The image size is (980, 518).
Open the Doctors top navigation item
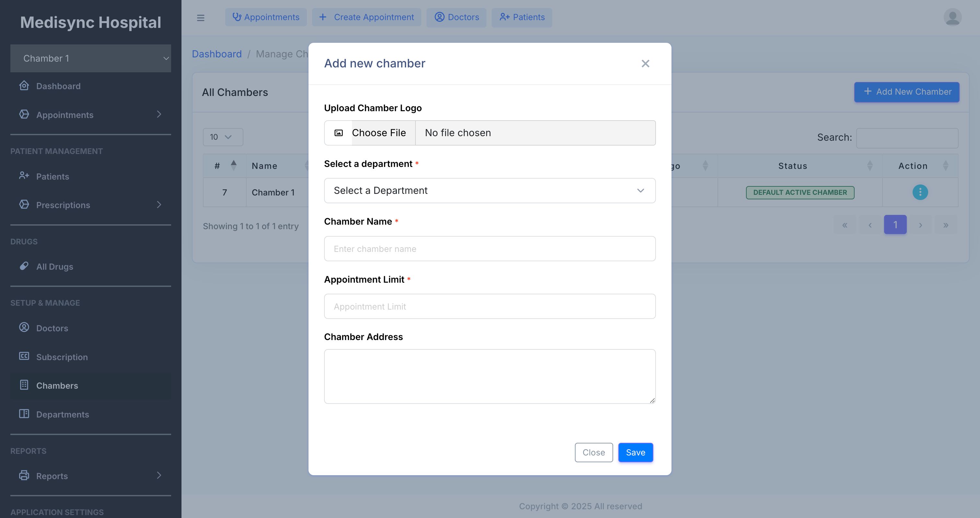[456, 18]
